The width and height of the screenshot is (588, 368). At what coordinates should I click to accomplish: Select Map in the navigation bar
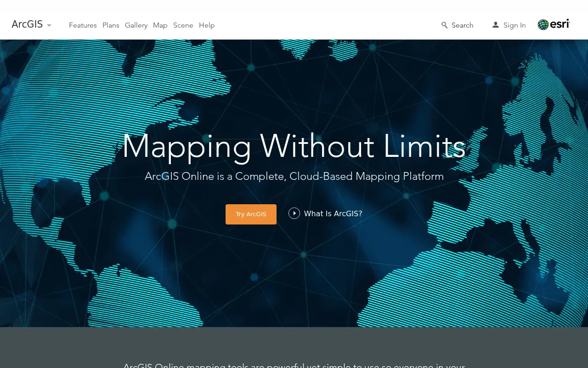click(x=160, y=25)
